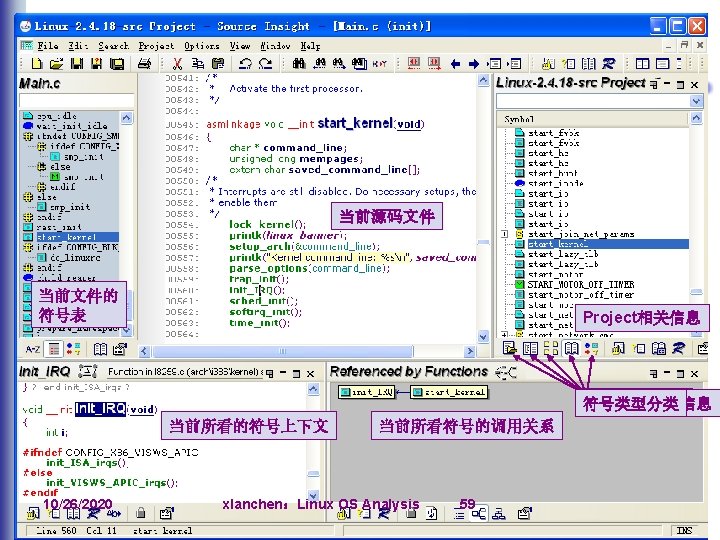720x540 pixels.
Task: Click the start_kernel node in Relation window
Action: click(449, 392)
